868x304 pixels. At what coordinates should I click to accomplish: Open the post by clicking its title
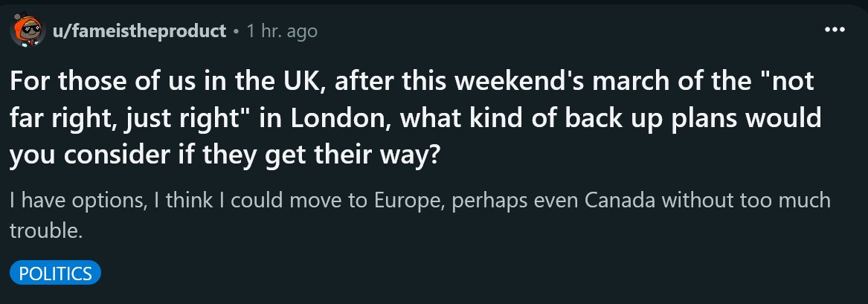coord(415,119)
